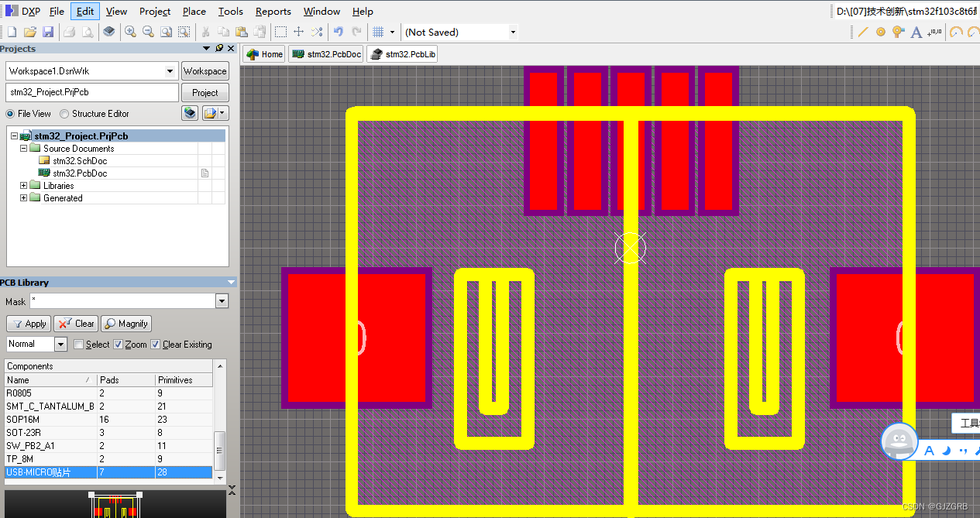980x518 pixels.
Task: Open the Tools menu
Action: point(231,11)
